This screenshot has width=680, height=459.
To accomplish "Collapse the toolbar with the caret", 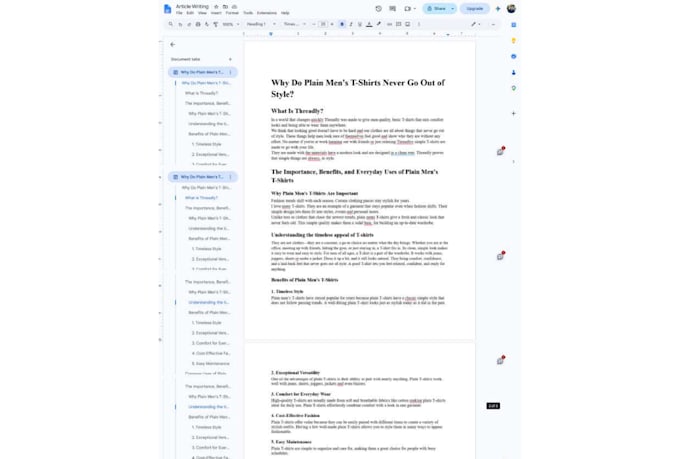I will [493, 24].
